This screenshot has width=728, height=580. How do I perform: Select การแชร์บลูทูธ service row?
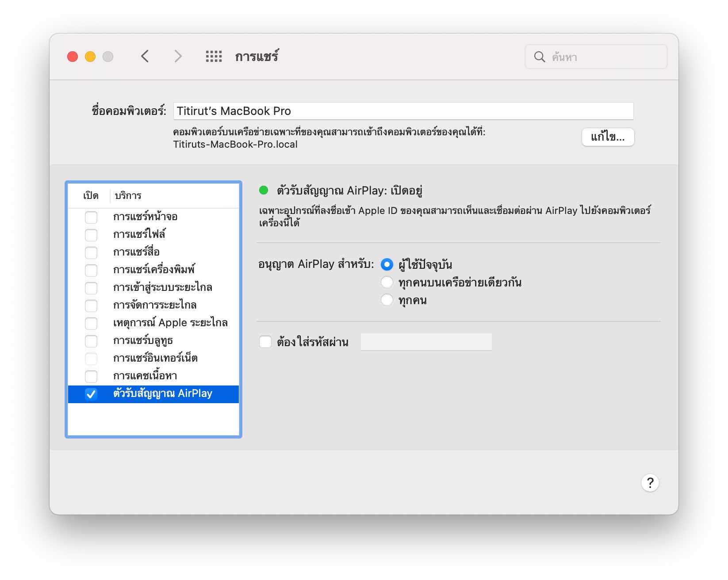tap(143, 340)
